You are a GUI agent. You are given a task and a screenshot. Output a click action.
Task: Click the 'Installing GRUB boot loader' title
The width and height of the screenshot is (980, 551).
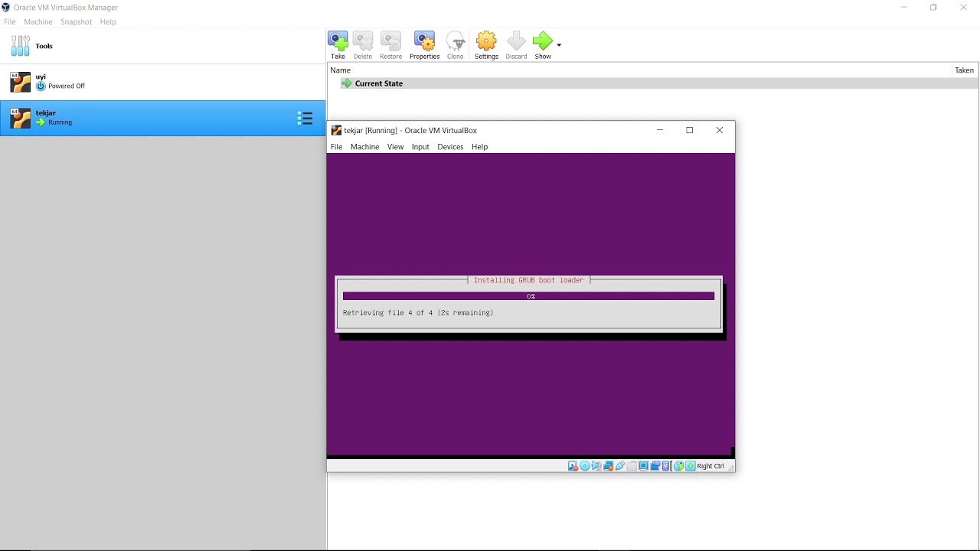(529, 280)
